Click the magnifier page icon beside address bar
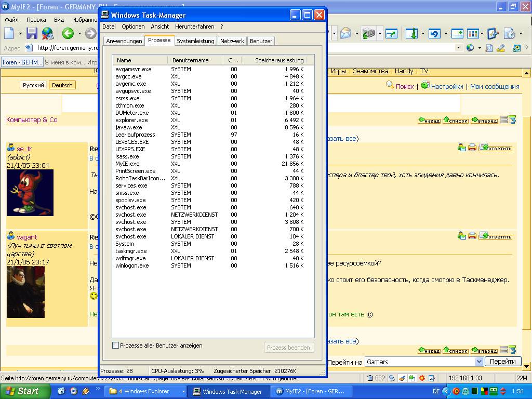This screenshot has width=532, height=399. [x=489, y=48]
